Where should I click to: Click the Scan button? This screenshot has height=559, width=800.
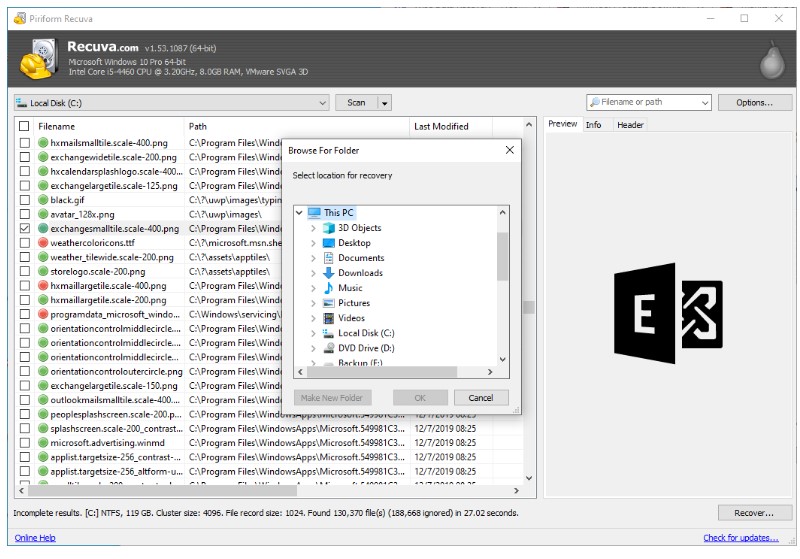[356, 103]
